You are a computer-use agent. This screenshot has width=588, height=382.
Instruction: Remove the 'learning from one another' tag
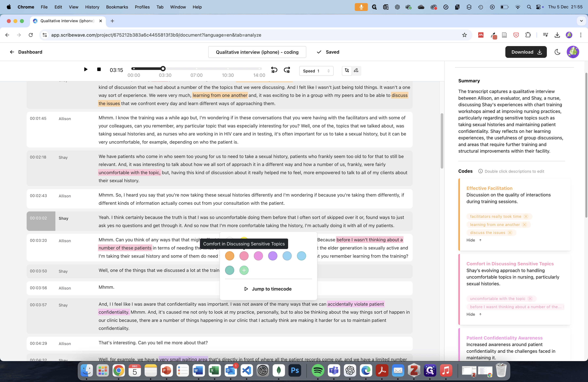(x=524, y=225)
